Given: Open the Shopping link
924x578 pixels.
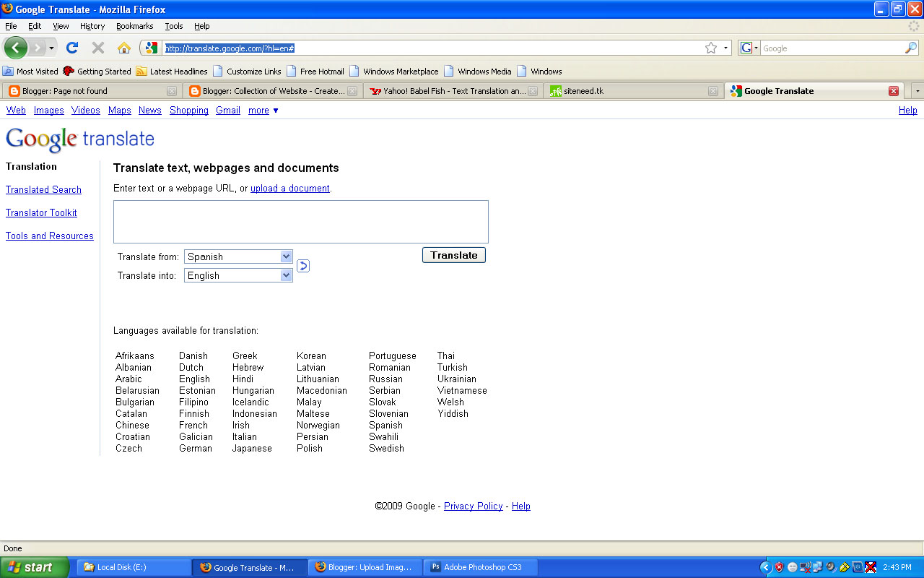Looking at the screenshot, I should click(189, 111).
